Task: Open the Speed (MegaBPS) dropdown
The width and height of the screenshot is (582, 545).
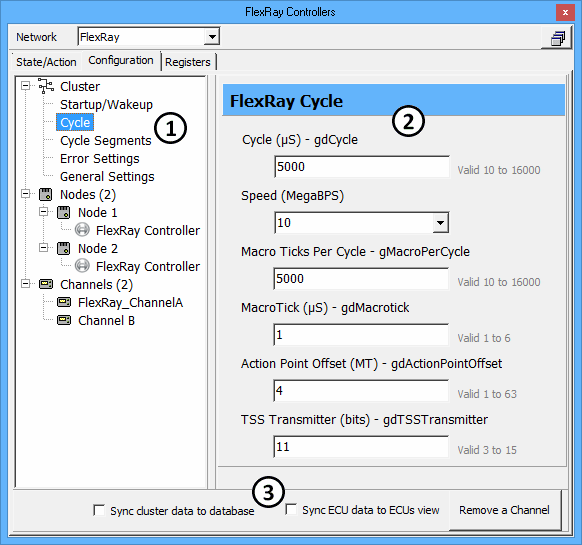Action: point(440,223)
